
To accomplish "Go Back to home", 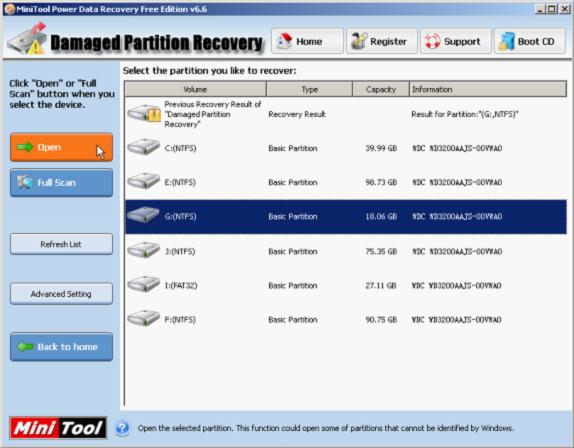I will pyautogui.click(x=62, y=347).
